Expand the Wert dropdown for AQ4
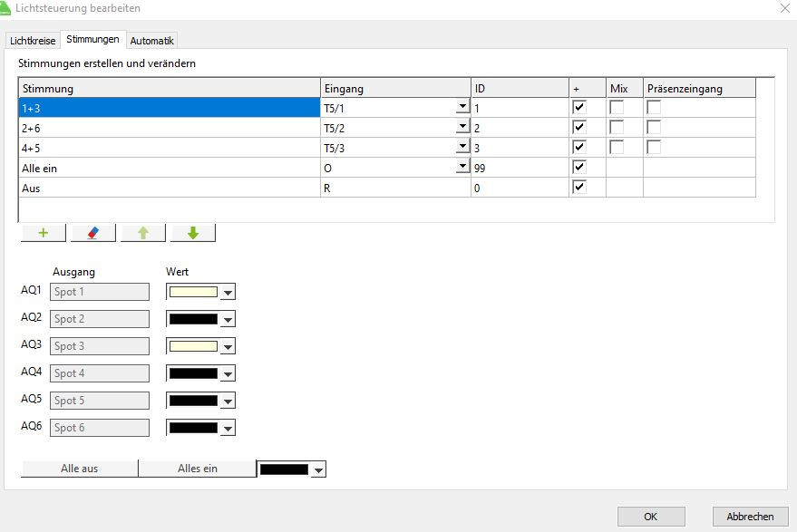 [228, 373]
